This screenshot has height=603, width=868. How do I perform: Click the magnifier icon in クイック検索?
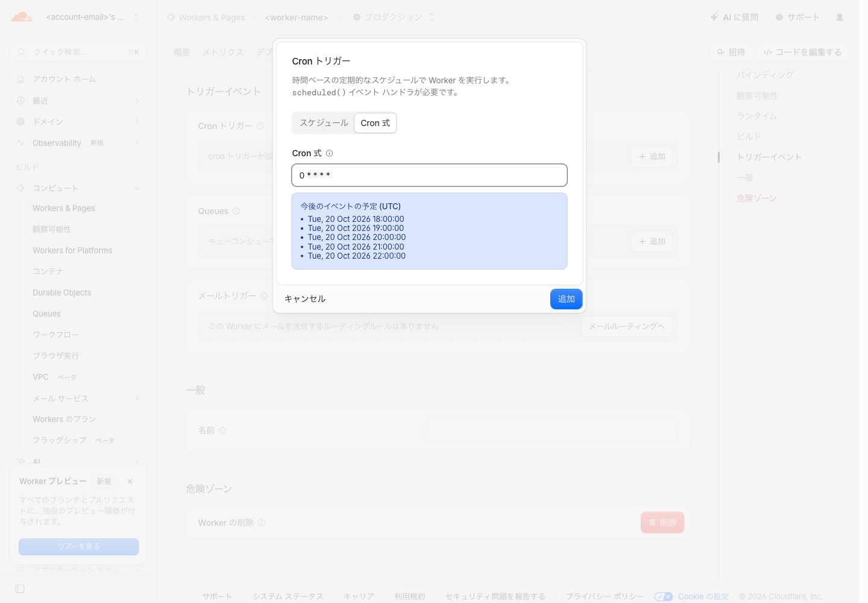point(22,52)
